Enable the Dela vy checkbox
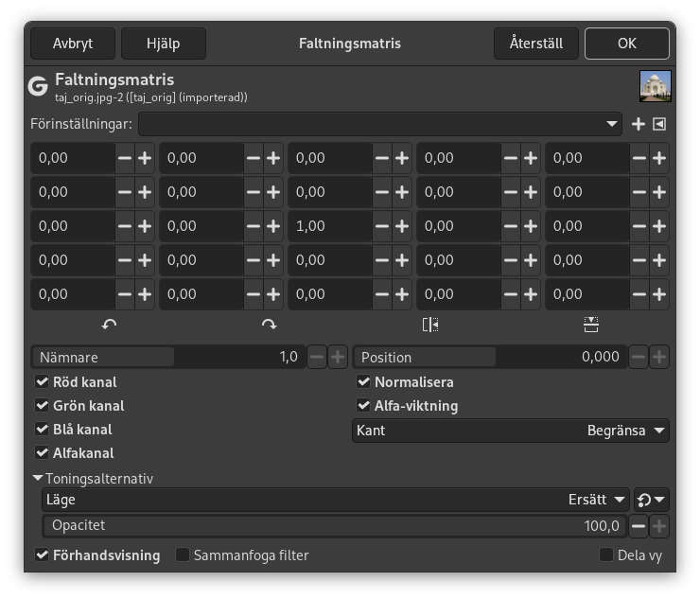Screen dimensions: 700x599 click(x=606, y=555)
